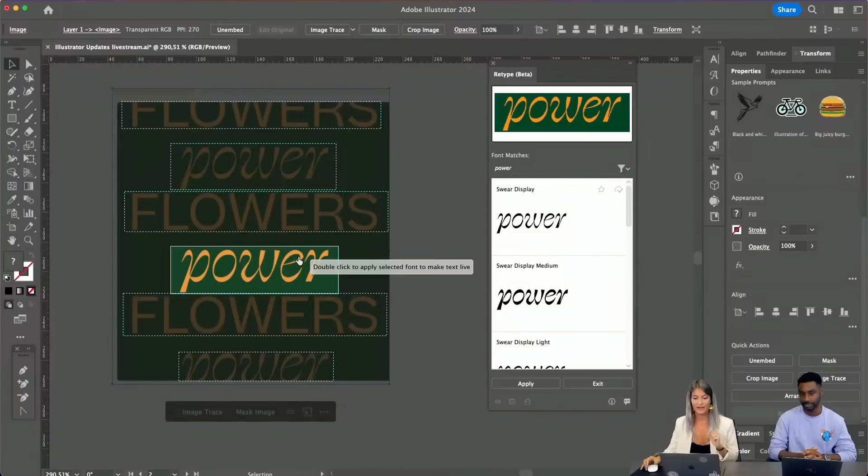Select the Direct Selection tool

[x=29, y=64]
